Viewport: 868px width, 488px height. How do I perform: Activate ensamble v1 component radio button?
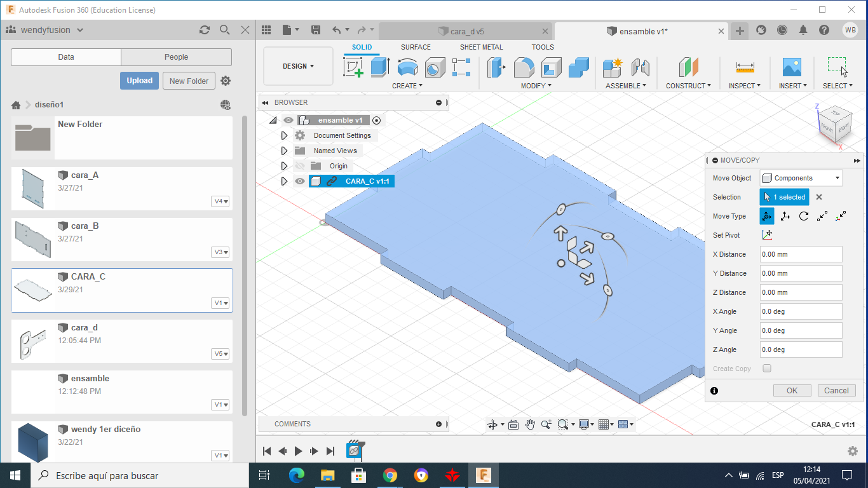(x=376, y=120)
